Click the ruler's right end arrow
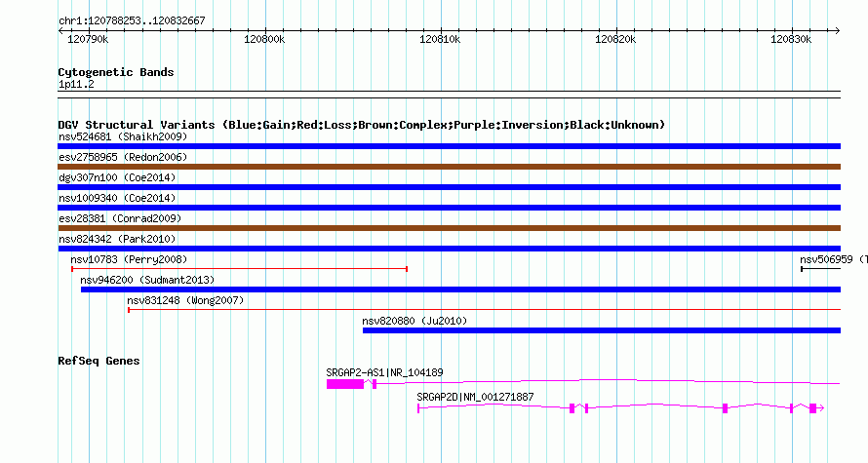Viewport: 868px width, 463px height. click(x=838, y=31)
